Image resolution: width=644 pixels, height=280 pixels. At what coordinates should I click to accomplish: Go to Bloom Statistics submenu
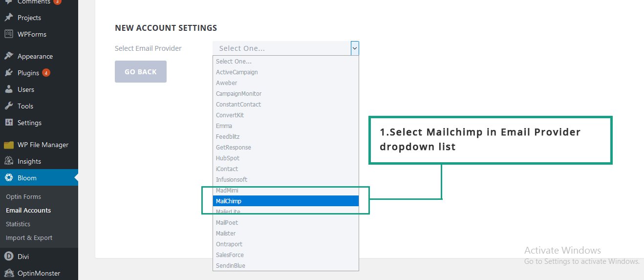[18, 224]
